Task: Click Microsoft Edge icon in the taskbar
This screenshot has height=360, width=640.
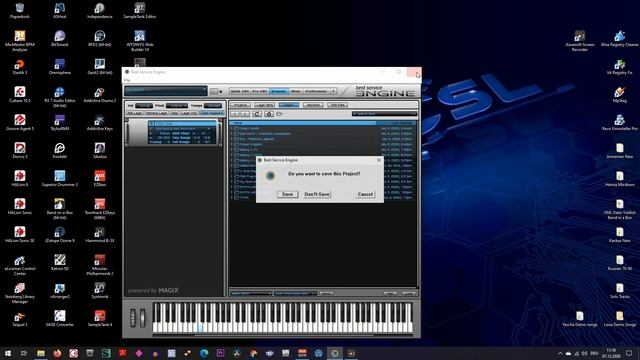Action: (204, 353)
